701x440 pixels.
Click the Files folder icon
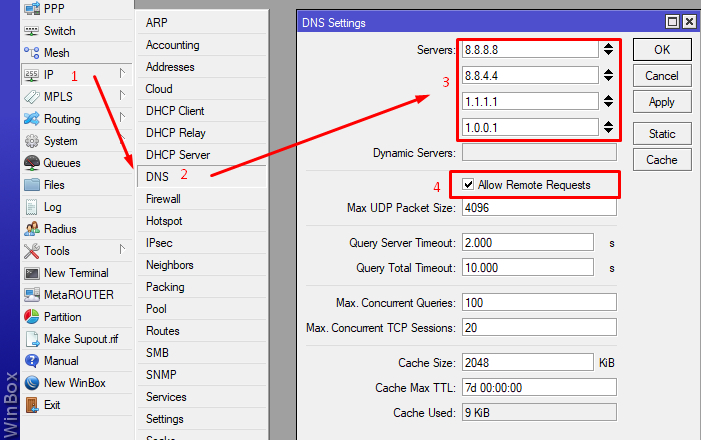(32, 185)
